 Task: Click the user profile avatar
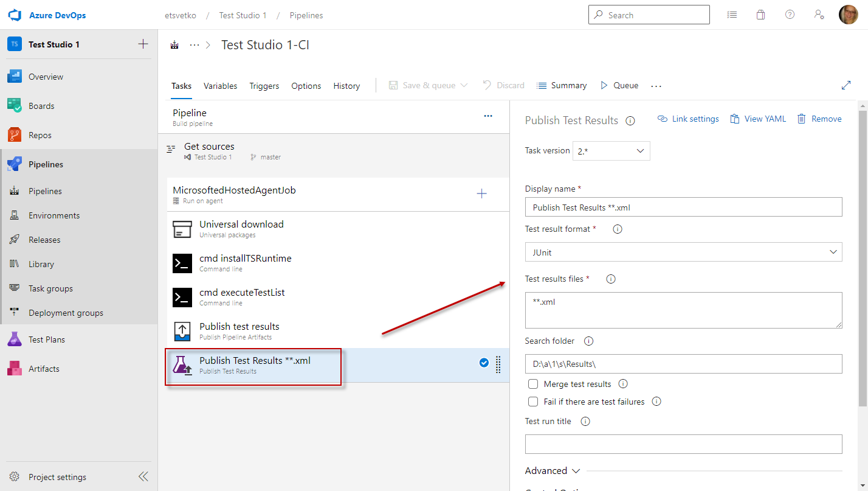coord(848,15)
